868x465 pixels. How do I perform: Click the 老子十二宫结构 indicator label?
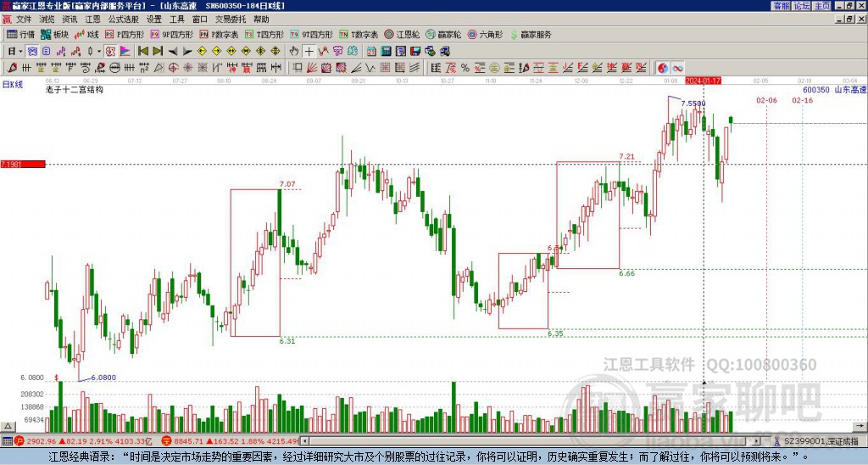pyautogui.click(x=75, y=89)
